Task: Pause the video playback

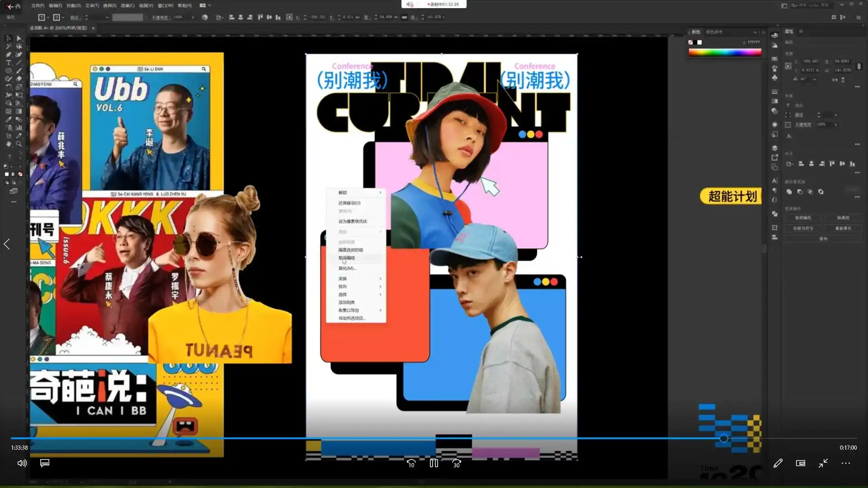Action: [x=434, y=463]
